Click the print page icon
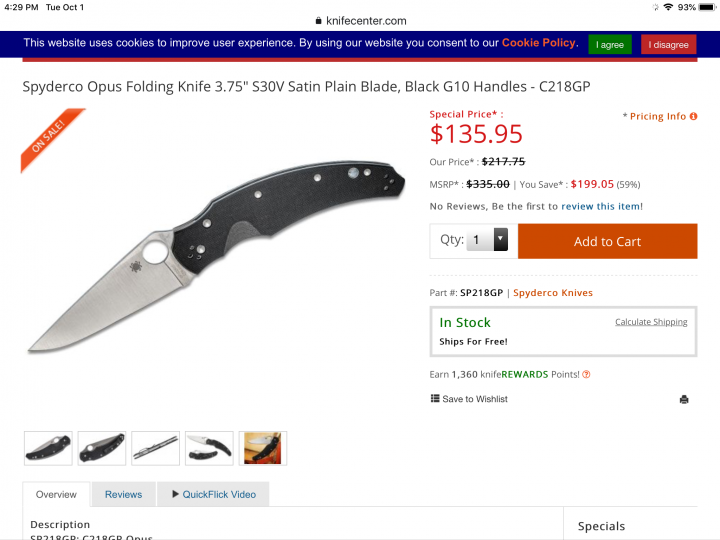This screenshot has width=720, height=540. [x=684, y=399]
